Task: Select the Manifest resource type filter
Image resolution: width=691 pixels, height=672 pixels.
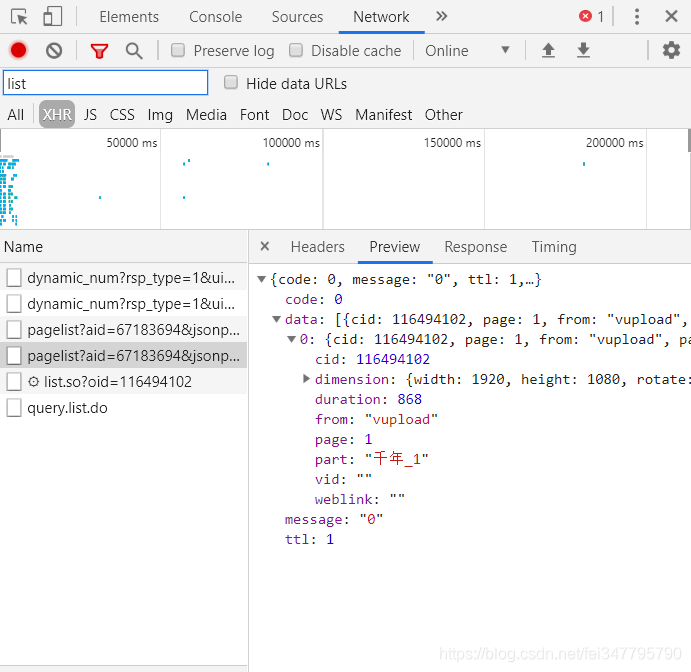Action: [384, 115]
